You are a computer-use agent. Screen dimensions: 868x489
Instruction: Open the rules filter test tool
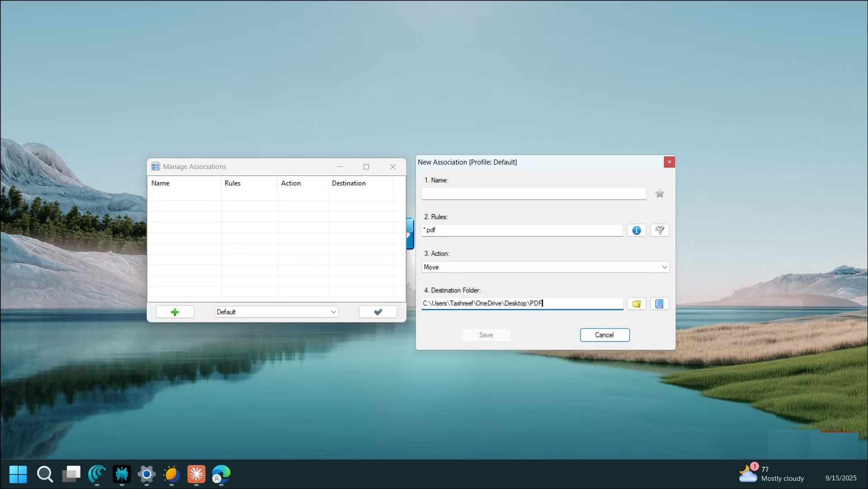coord(659,230)
